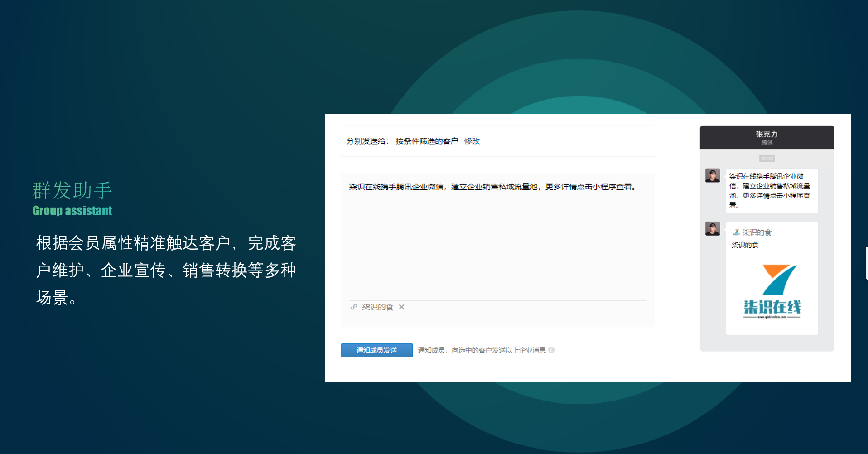The width and height of the screenshot is (868, 454).
Task: Click the 通知成员发送 button
Action: tap(376, 350)
